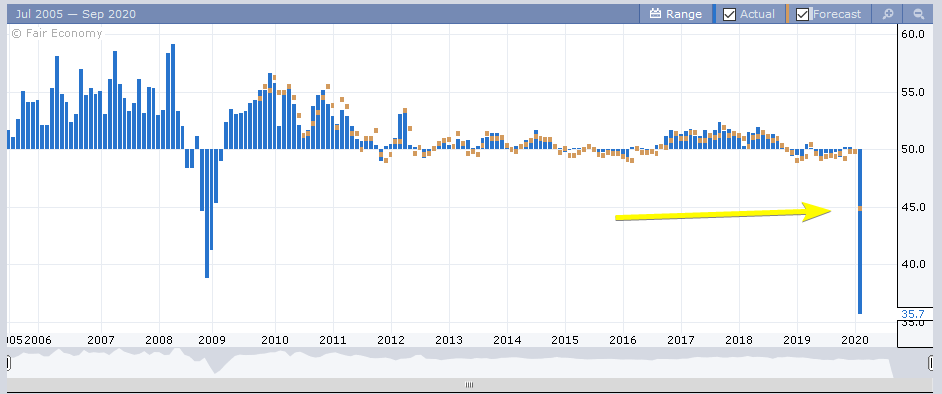Viewport: 942px width, 394px height.
Task: Uncheck the Forecast series checkbox
Action: tap(803, 14)
